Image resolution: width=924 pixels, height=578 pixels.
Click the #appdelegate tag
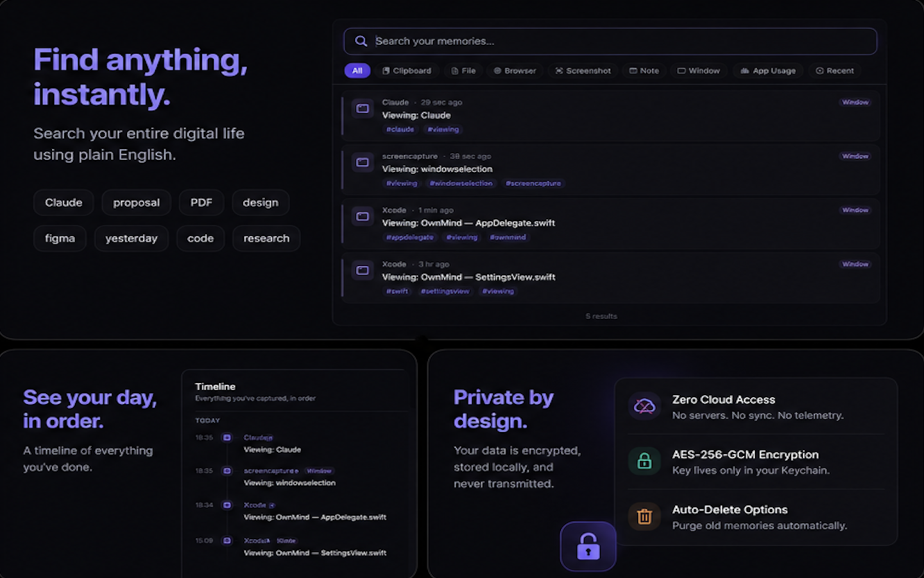click(410, 237)
